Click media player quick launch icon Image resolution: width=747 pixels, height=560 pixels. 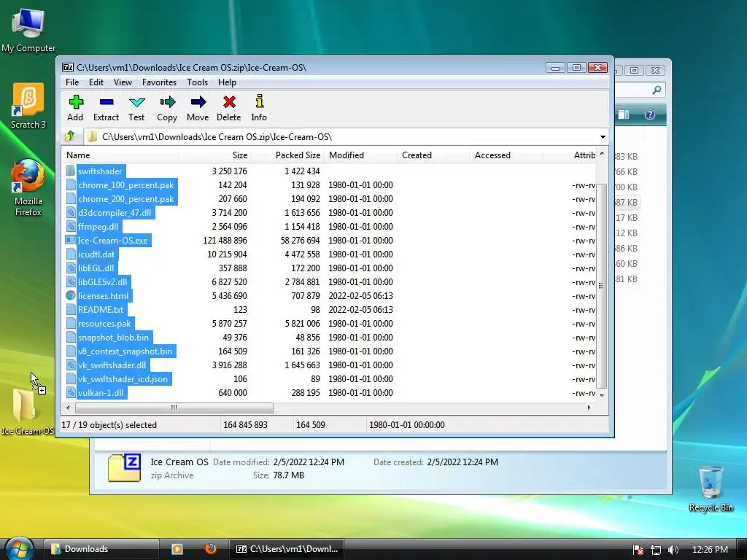click(x=177, y=549)
